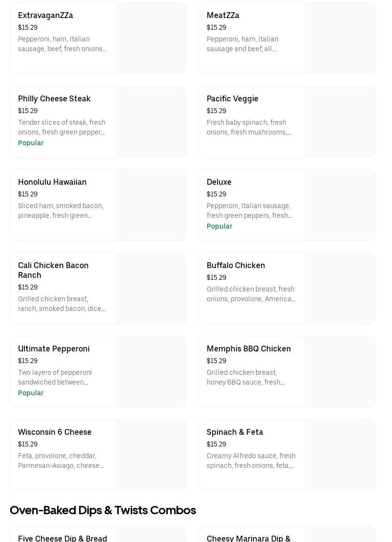This screenshot has width=392, height=542.
Task: Open the ExtravaganZZa pizza item
Action: [45, 16]
